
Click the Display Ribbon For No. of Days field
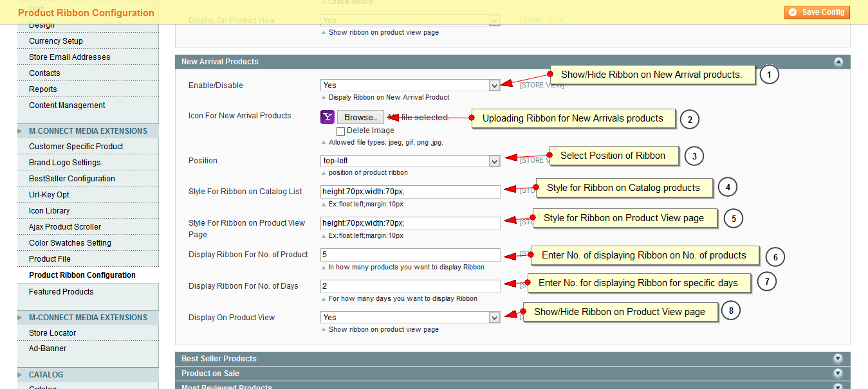(410, 286)
